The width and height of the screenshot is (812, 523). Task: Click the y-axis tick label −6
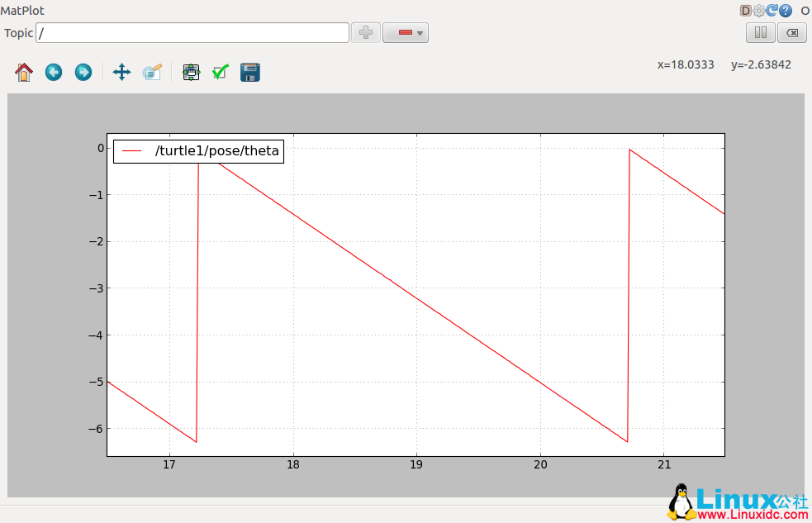97,429
